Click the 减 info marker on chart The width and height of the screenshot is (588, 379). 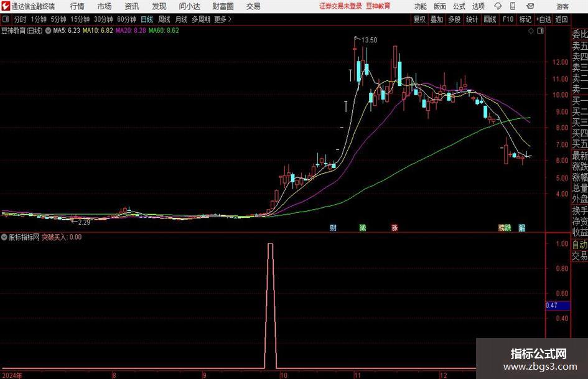pos(363,227)
